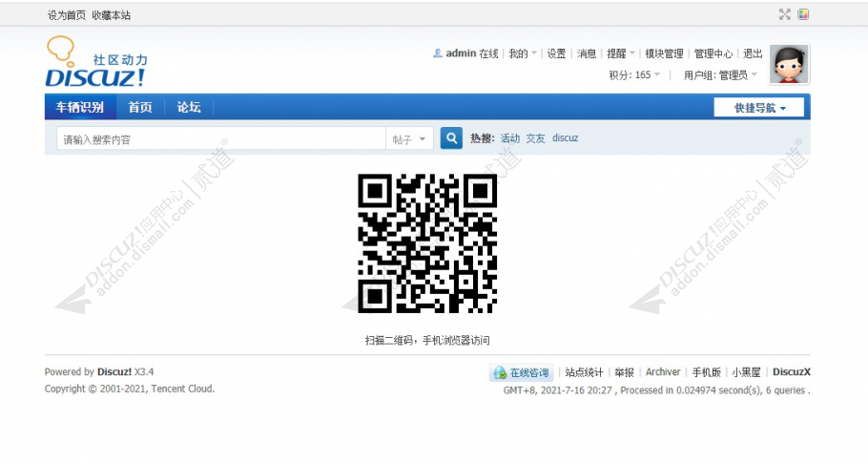
Task: Expand the 提醒 notifications dropdown
Action: (x=621, y=53)
